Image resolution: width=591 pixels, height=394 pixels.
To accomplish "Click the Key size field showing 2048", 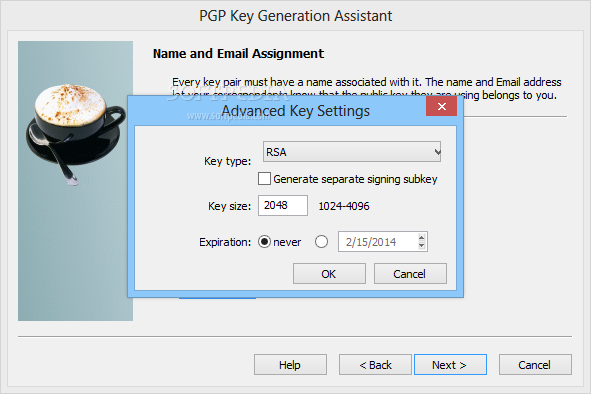I will 283,205.
